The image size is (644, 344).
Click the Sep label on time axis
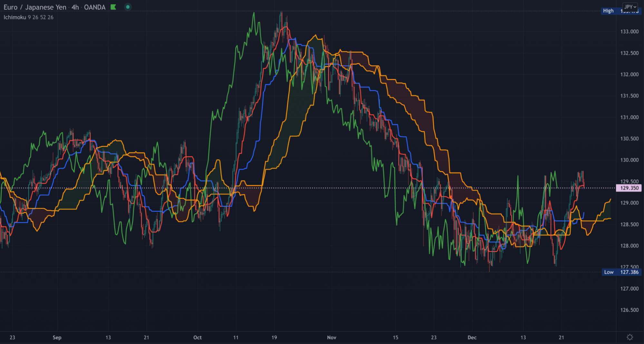click(57, 338)
